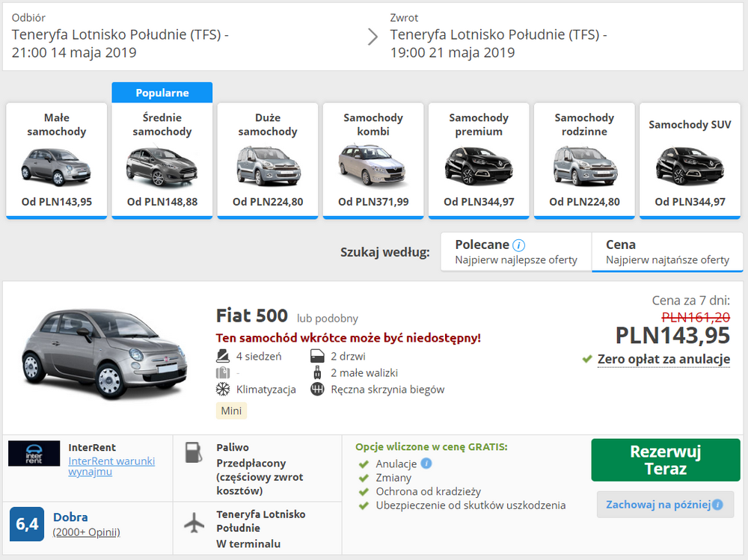Click the manual gearbox icon
748x560 pixels.
(x=317, y=390)
